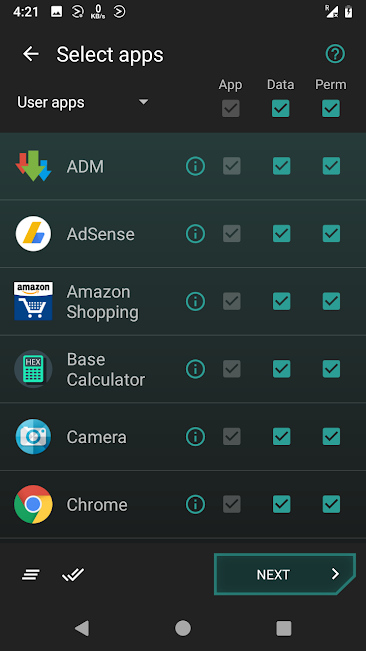Open the sort lines icon at bottom
366x651 pixels.
31,575
